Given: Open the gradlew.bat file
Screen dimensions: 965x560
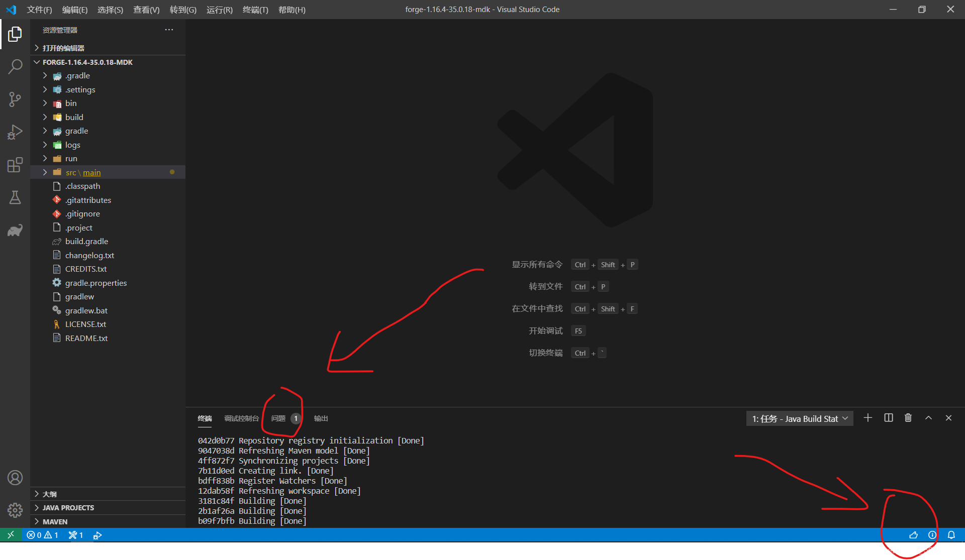Looking at the screenshot, I should coord(108,310).
